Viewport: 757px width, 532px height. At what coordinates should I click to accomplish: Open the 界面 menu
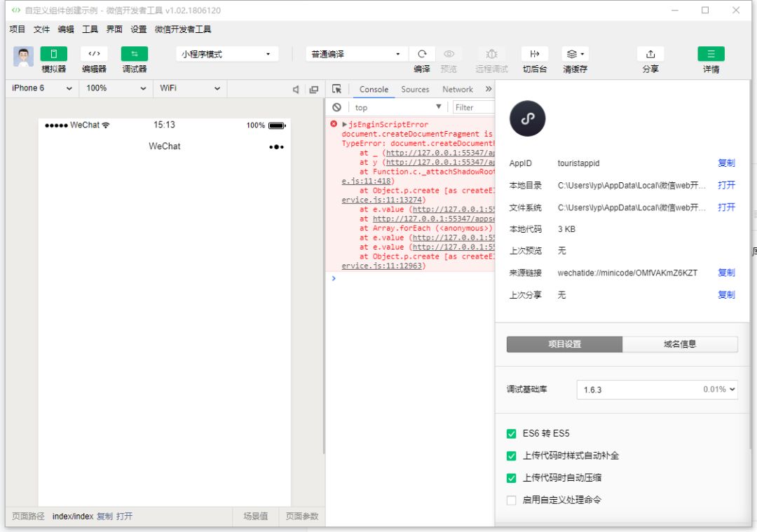click(114, 29)
